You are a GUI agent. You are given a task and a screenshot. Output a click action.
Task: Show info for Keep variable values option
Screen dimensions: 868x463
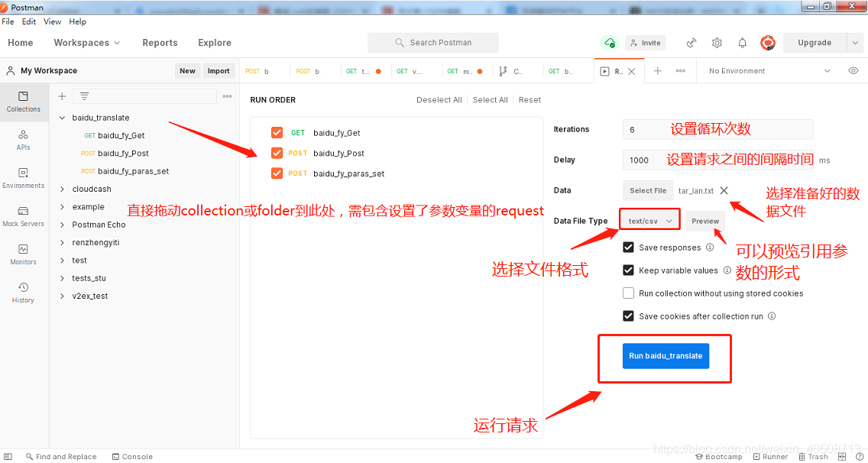tap(727, 270)
